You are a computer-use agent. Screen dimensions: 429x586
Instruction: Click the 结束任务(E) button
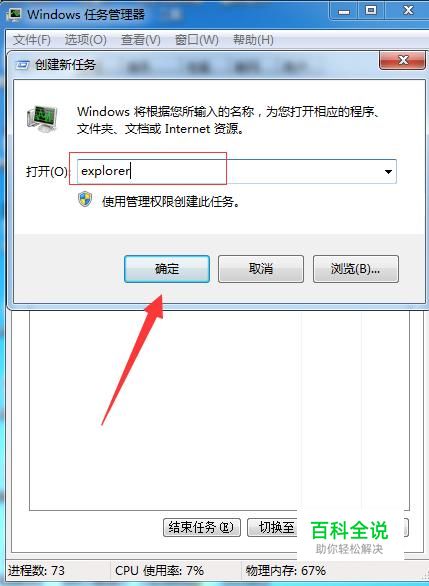(202, 527)
